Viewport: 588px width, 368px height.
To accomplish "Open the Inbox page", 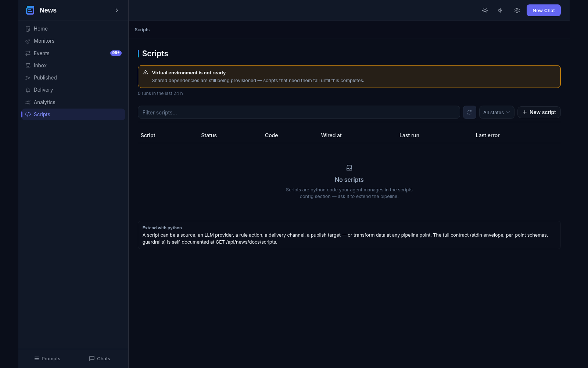I will [73, 66].
